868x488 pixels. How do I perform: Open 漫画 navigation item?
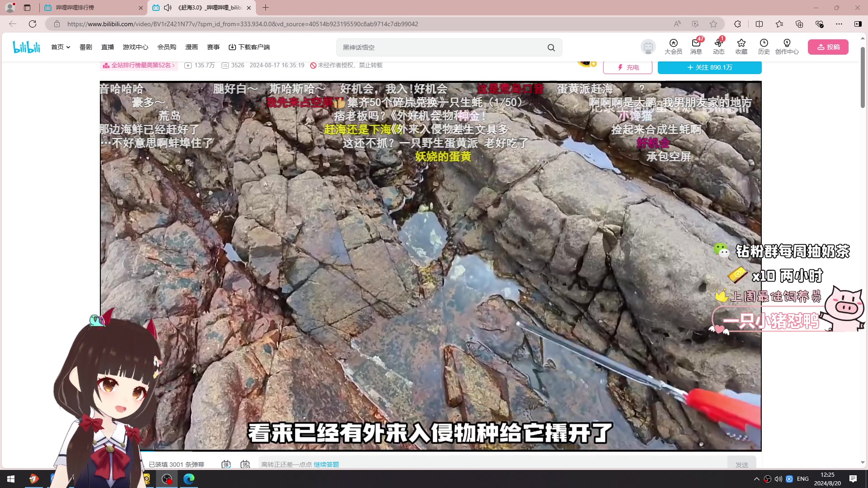point(192,47)
